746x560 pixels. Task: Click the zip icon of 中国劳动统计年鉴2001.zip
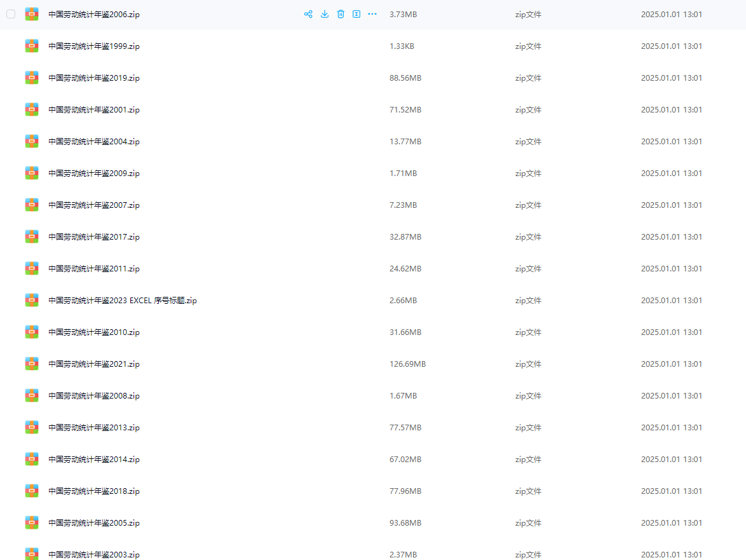[x=32, y=109]
